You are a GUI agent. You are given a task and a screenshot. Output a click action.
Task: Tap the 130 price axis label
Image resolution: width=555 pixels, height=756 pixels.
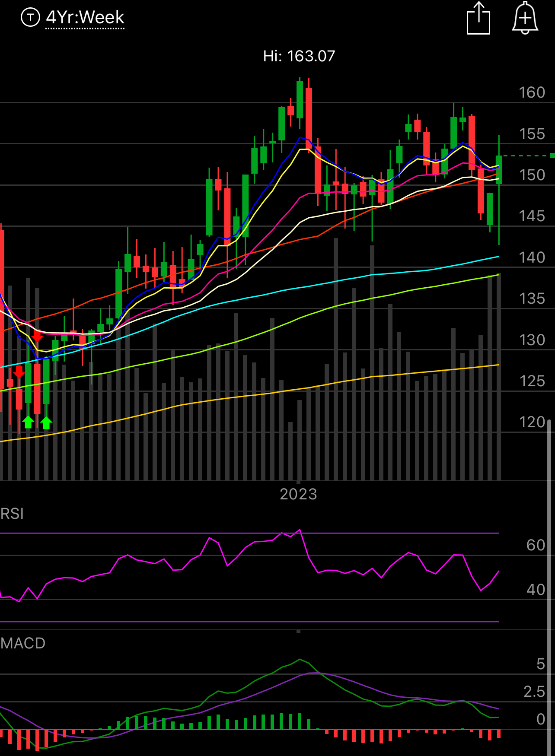point(532,340)
